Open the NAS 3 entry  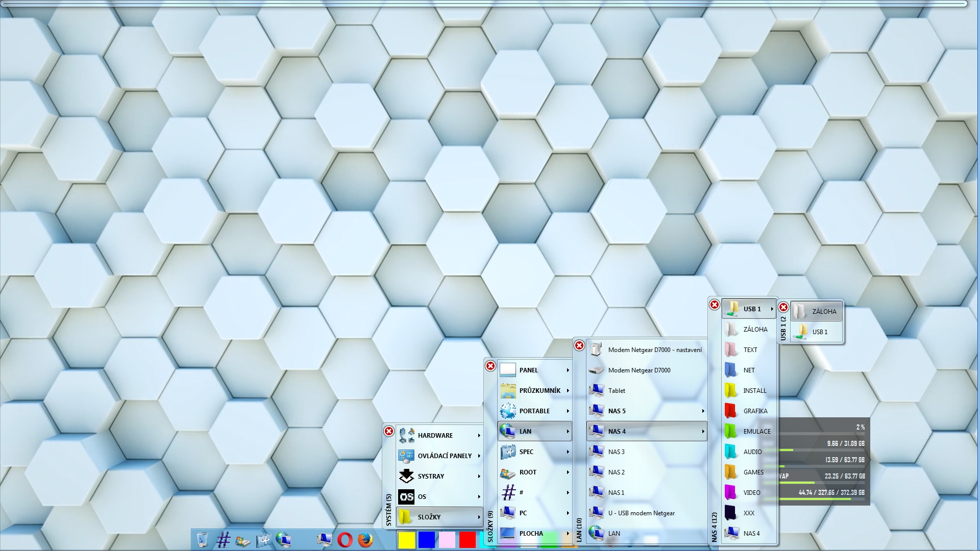point(647,452)
